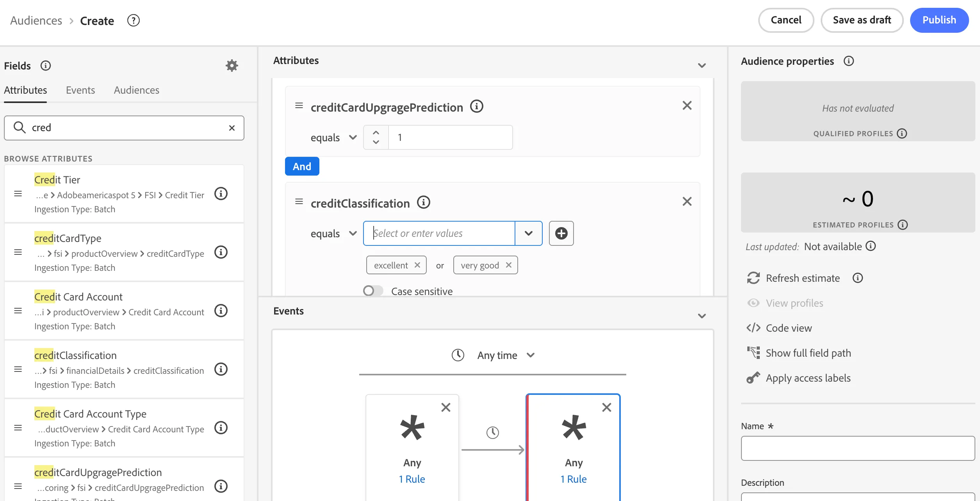Remove creditClassification rule from canvas
The width and height of the screenshot is (980, 501).
tap(687, 201)
